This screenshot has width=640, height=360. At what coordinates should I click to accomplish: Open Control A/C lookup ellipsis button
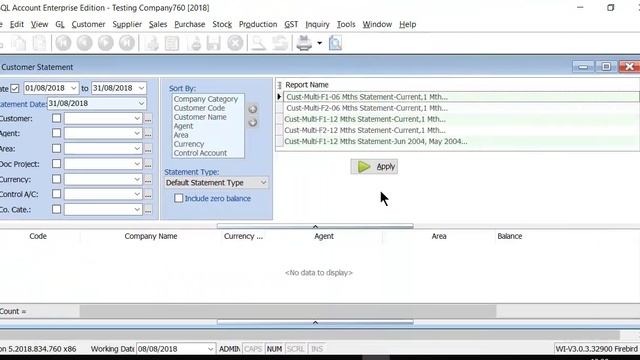tap(148, 194)
